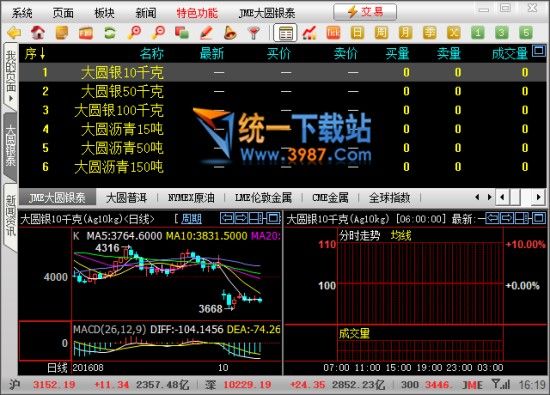550x395 pixels.
Task: Maximize the daily K-line chart panel
Action: point(274,218)
